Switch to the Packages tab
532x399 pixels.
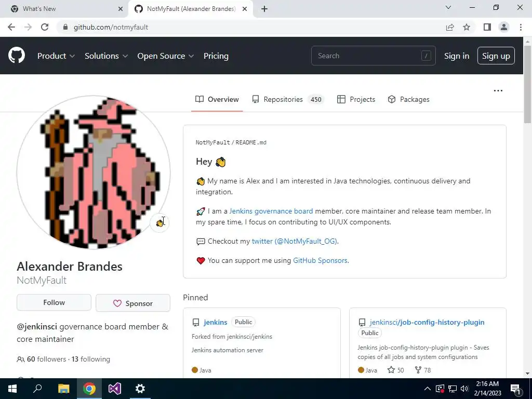408,99
